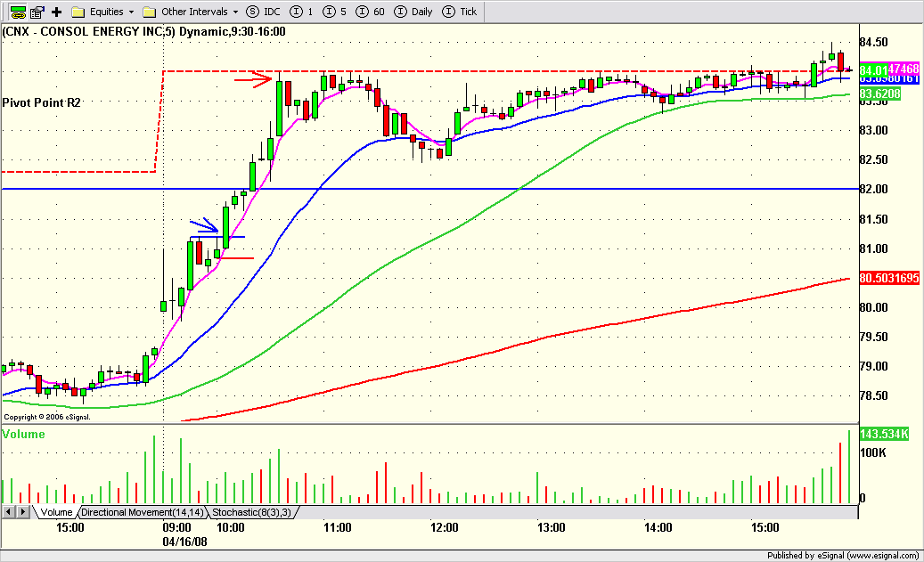Open the Stochastic(8(3),3) tab

tap(251, 512)
